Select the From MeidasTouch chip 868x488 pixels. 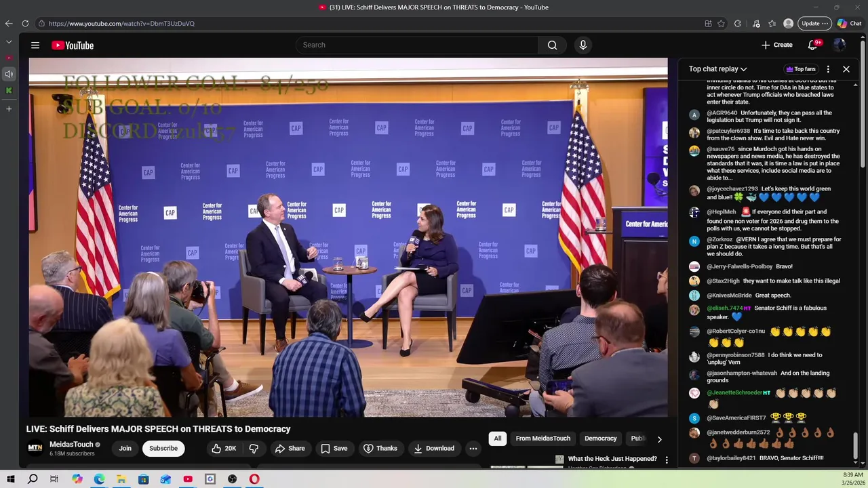click(543, 439)
